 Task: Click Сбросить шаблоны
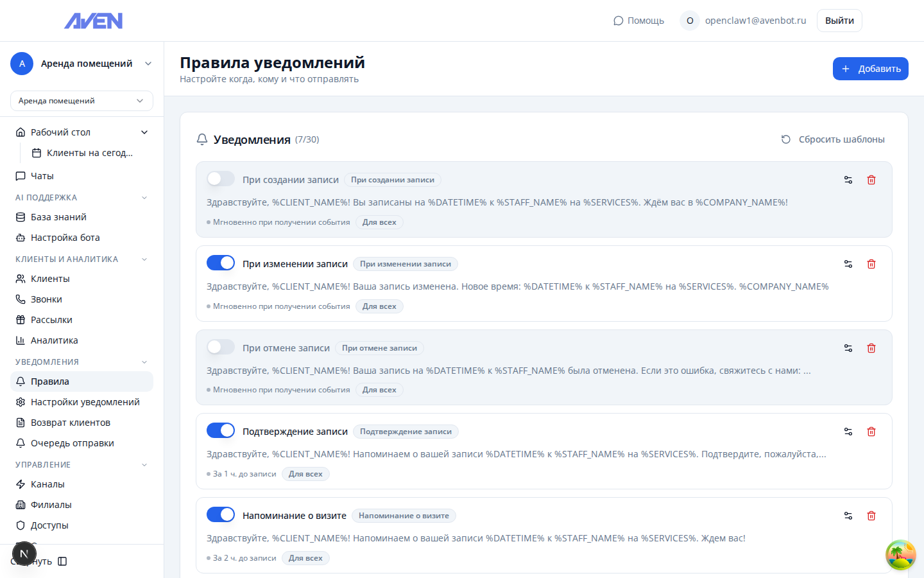tap(841, 139)
